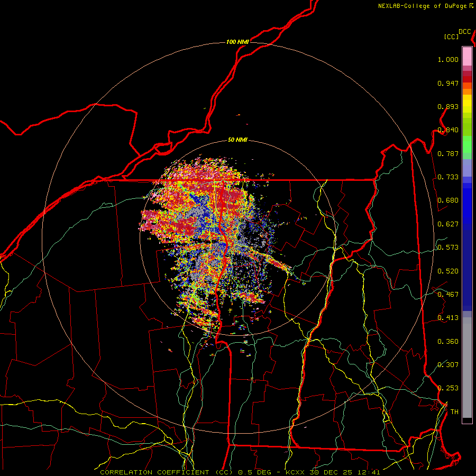Click the KCXX 30 DEC 25 12:41 timestamp
The height and width of the screenshot is (476, 476).
tap(333, 472)
